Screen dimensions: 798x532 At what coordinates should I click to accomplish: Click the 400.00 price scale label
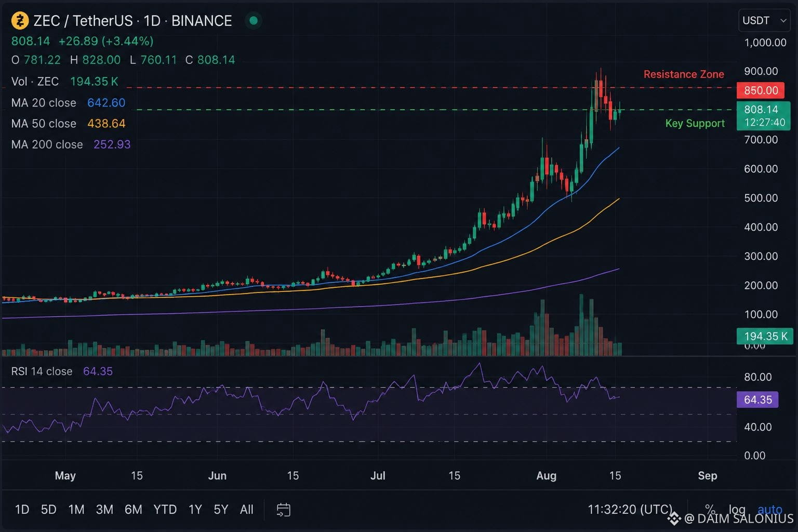click(x=761, y=227)
